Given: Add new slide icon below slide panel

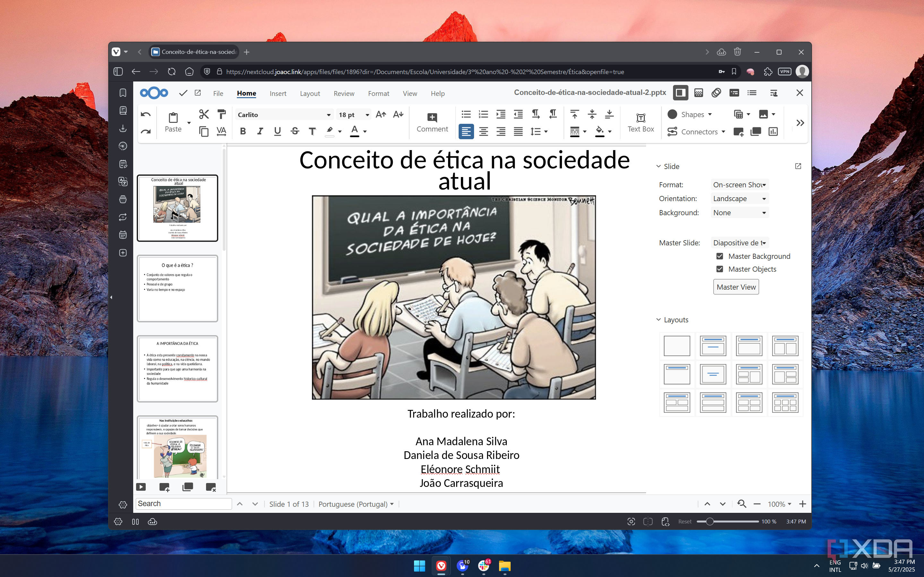Looking at the screenshot, I should click(x=164, y=487).
